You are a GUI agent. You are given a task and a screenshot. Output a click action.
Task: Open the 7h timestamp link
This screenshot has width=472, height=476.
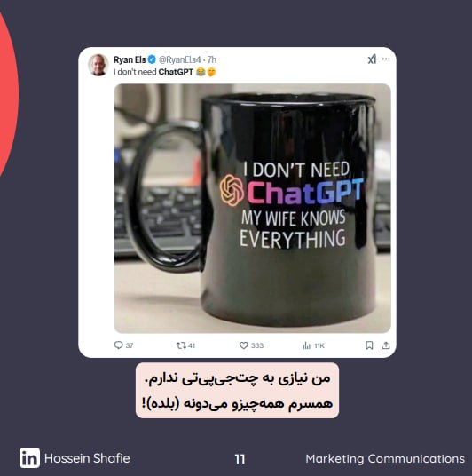point(212,59)
